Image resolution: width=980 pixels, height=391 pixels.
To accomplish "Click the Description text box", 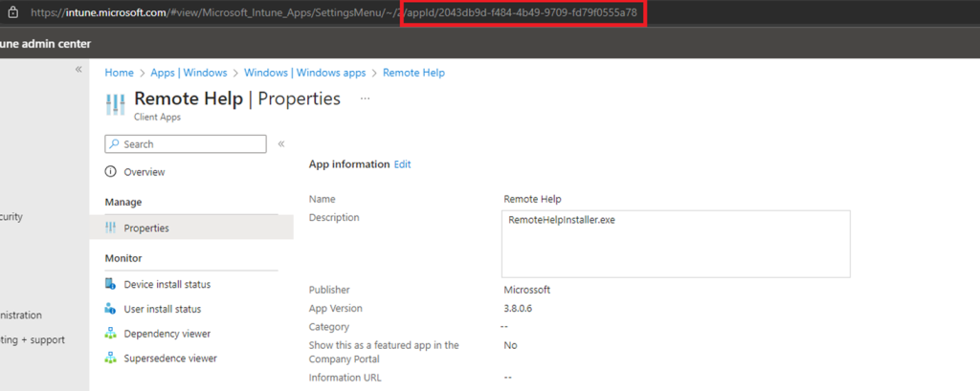I will [675, 244].
